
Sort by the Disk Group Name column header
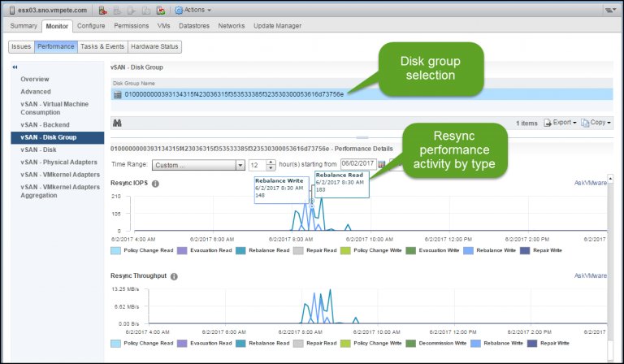tap(134, 84)
